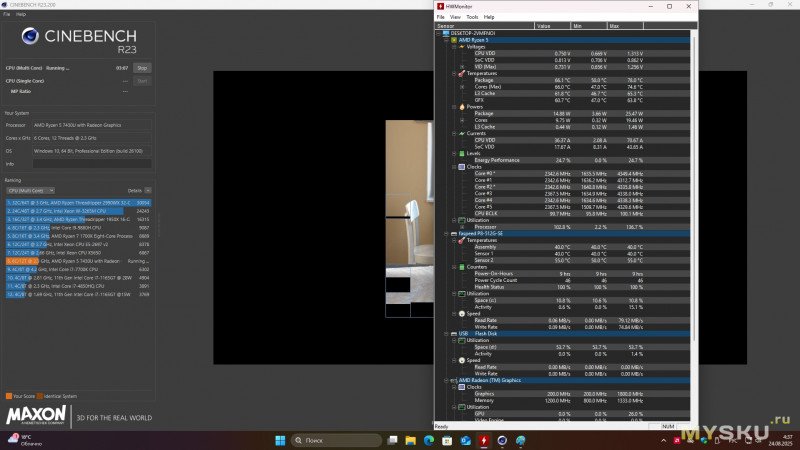Open Cinebench File menu
Image resolution: width=800 pixels, height=450 pixels.
pyautogui.click(x=7, y=14)
